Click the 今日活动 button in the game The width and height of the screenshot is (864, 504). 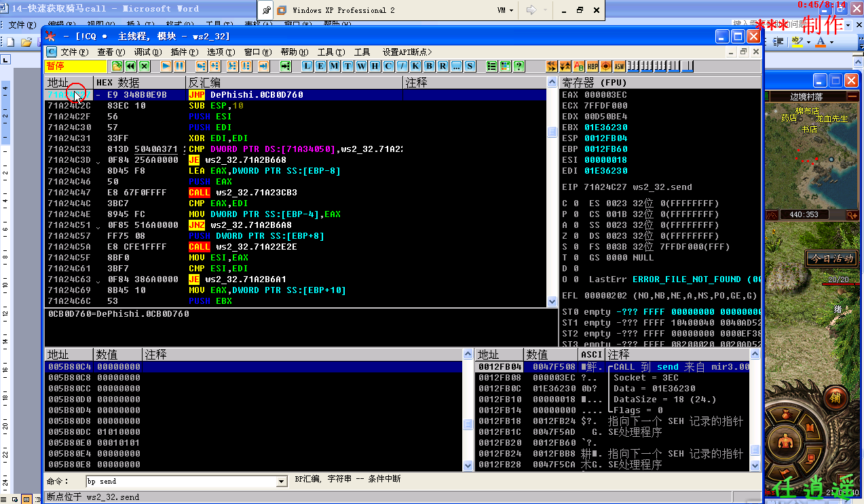(x=831, y=258)
